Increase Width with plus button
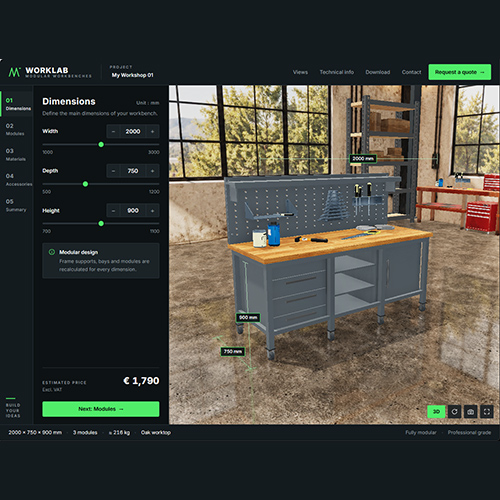The width and height of the screenshot is (500, 500). click(x=152, y=131)
